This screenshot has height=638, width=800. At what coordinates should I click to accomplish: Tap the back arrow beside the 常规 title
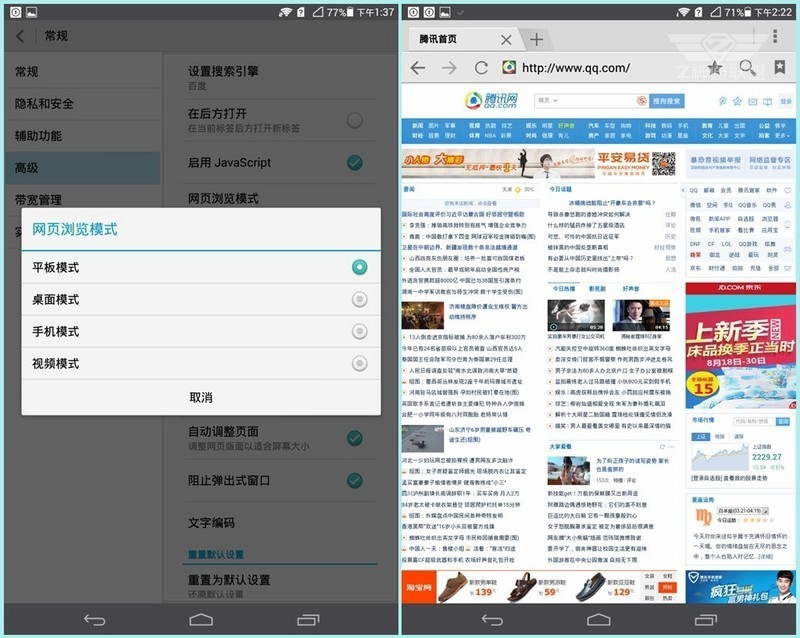[20, 36]
